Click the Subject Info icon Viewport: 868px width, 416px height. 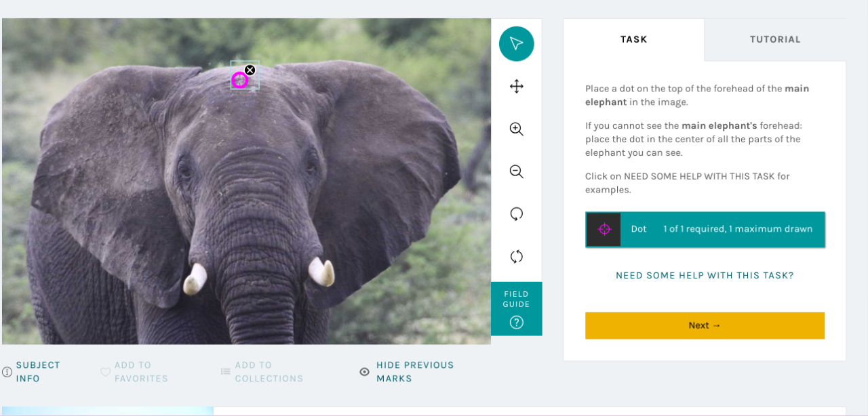click(x=7, y=372)
